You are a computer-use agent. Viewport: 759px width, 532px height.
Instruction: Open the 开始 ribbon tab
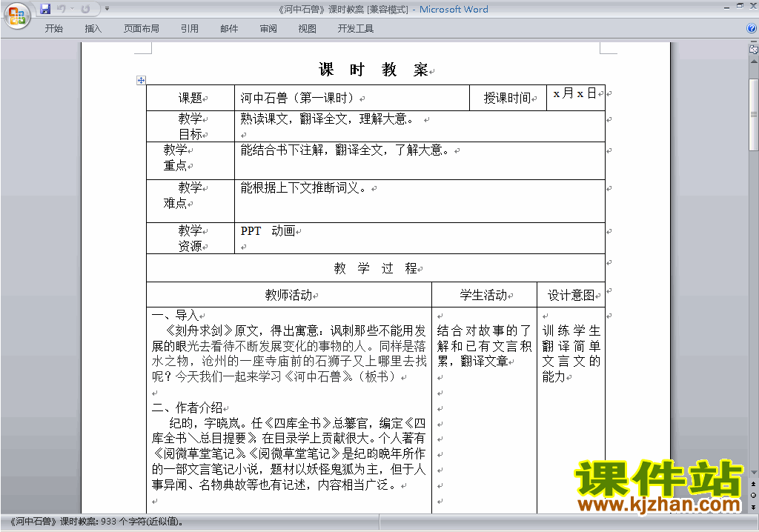(53, 29)
